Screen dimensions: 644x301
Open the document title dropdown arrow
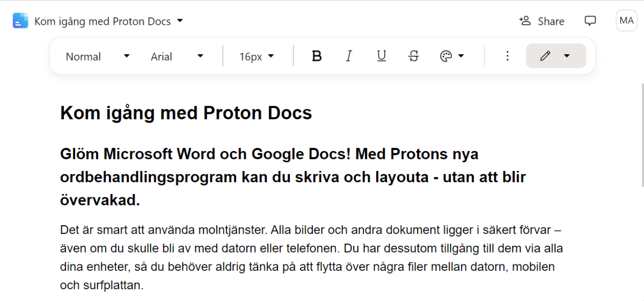pos(180,21)
